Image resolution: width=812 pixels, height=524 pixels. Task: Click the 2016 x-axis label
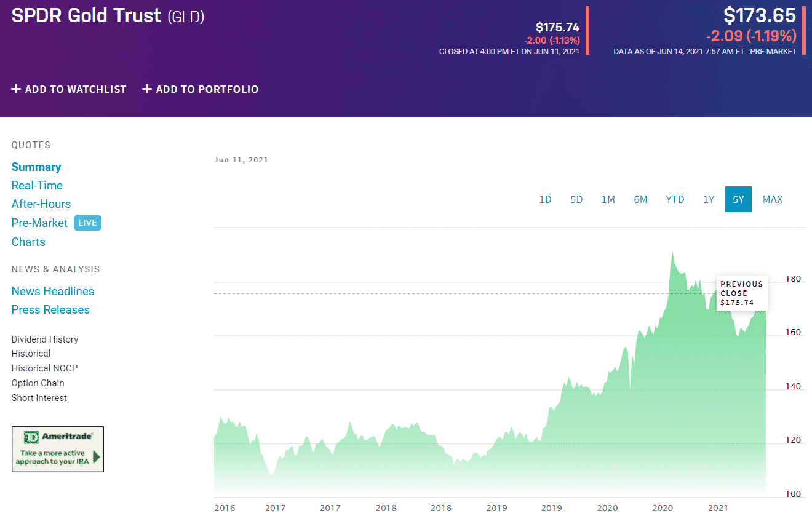click(225, 508)
